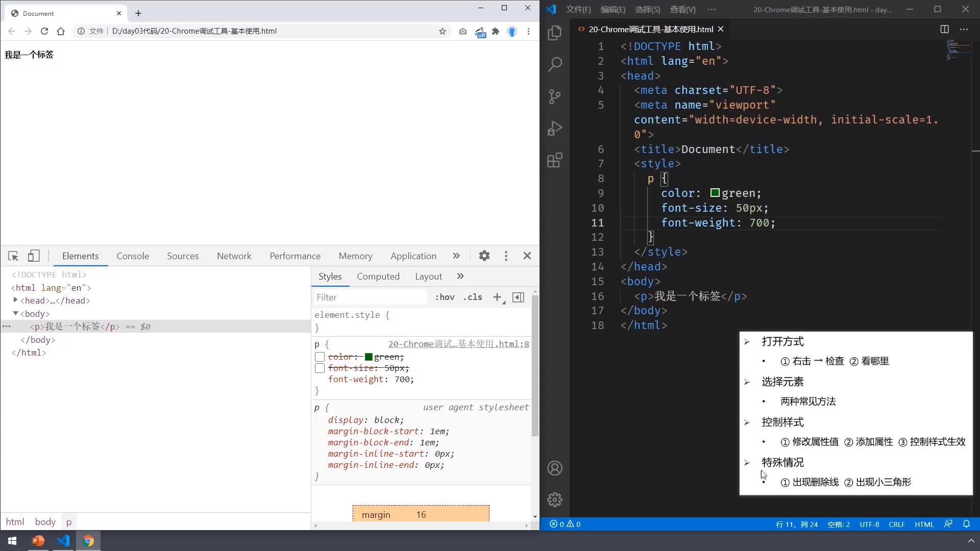This screenshot has width=980, height=551.
Task: Open the Computed styles tab
Action: point(378,276)
